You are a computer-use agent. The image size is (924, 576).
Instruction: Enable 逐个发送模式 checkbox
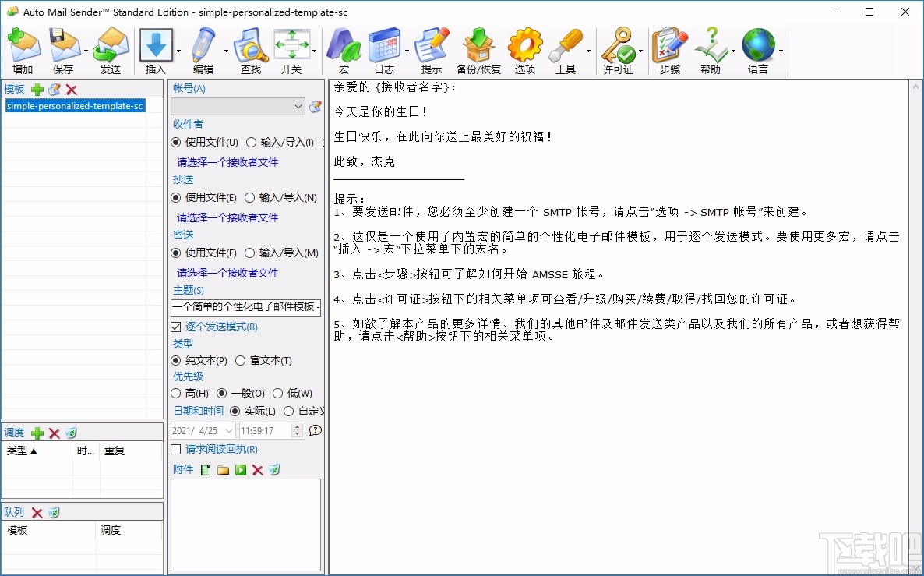(175, 327)
